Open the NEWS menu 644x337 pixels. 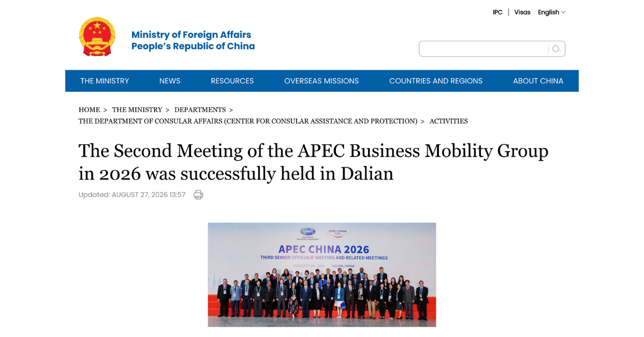[x=170, y=81]
